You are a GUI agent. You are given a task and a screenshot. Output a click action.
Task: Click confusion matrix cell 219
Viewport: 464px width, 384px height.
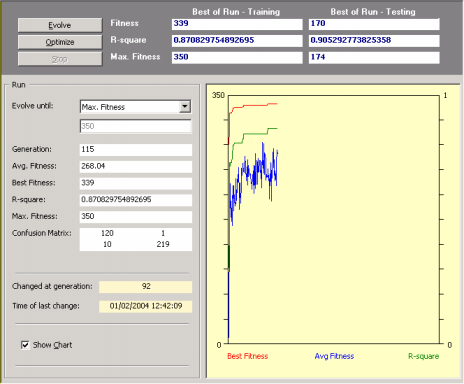pyautogui.click(x=163, y=244)
